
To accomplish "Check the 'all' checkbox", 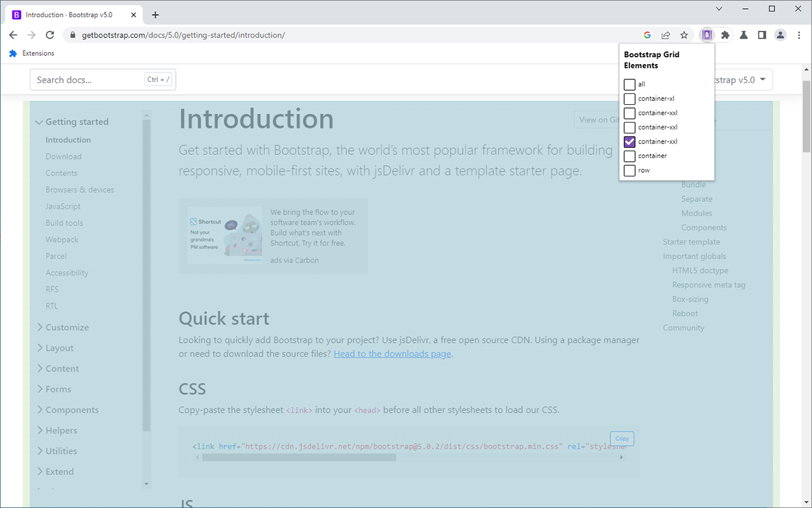I will pyautogui.click(x=629, y=84).
